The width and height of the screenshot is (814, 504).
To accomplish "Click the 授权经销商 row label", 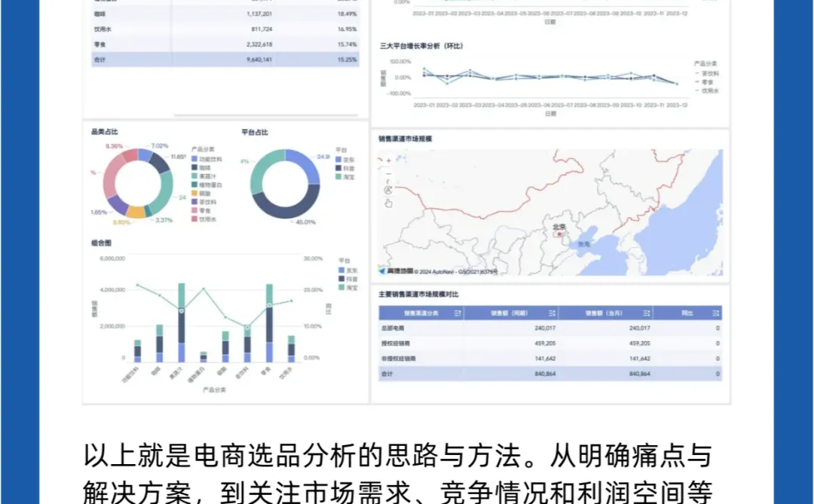I will [x=396, y=343].
